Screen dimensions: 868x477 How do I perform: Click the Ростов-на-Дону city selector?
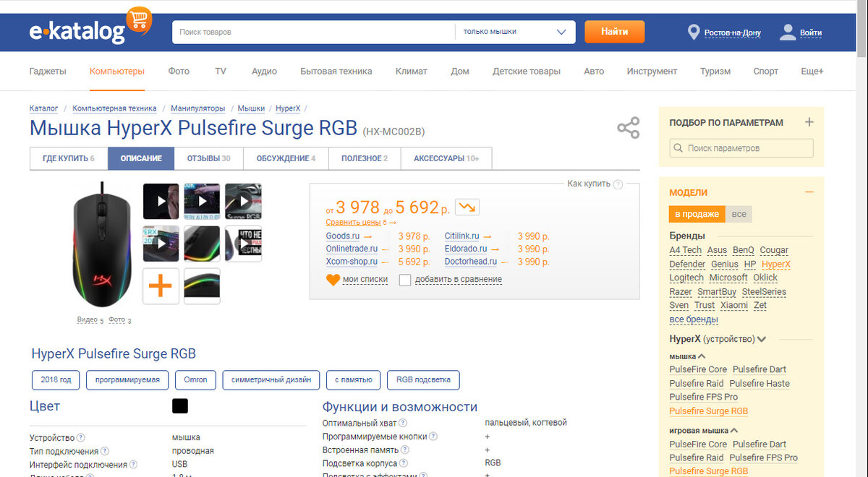tap(732, 33)
